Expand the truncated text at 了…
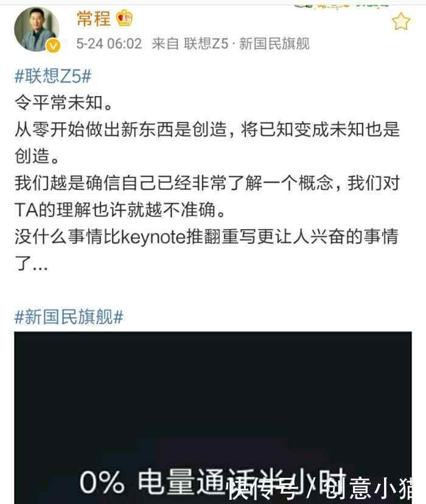Image resolution: width=426 pixels, height=504 pixels. [x=31, y=264]
